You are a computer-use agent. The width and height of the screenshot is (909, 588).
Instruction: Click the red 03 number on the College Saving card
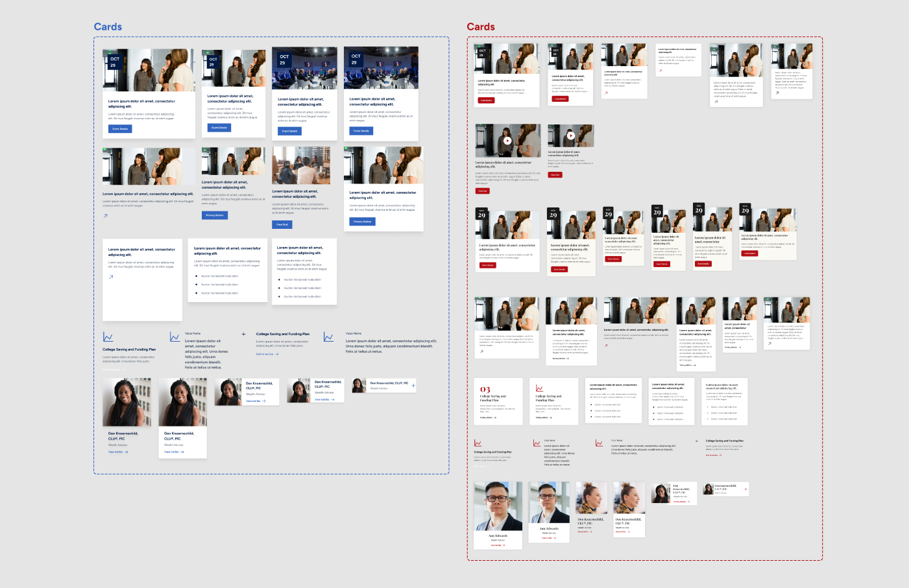[x=485, y=389]
